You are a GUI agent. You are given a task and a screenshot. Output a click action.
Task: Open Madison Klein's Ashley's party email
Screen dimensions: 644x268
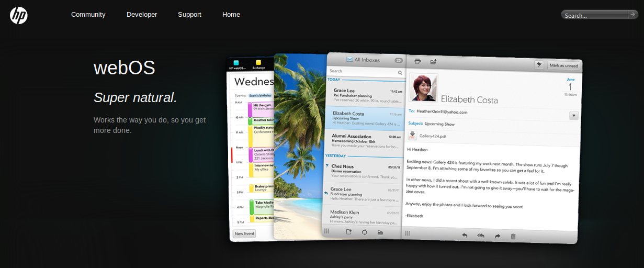(362, 216)
